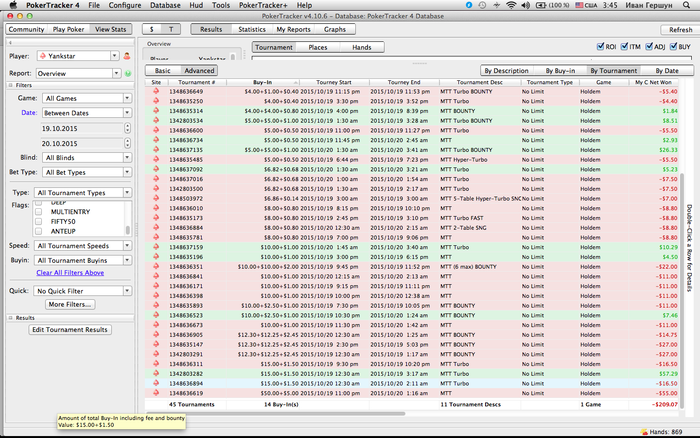Image resolution: width=700 pixels, height=438 pixels.
Task: Toggle the ROI checkbox
Action: [600, 46]
